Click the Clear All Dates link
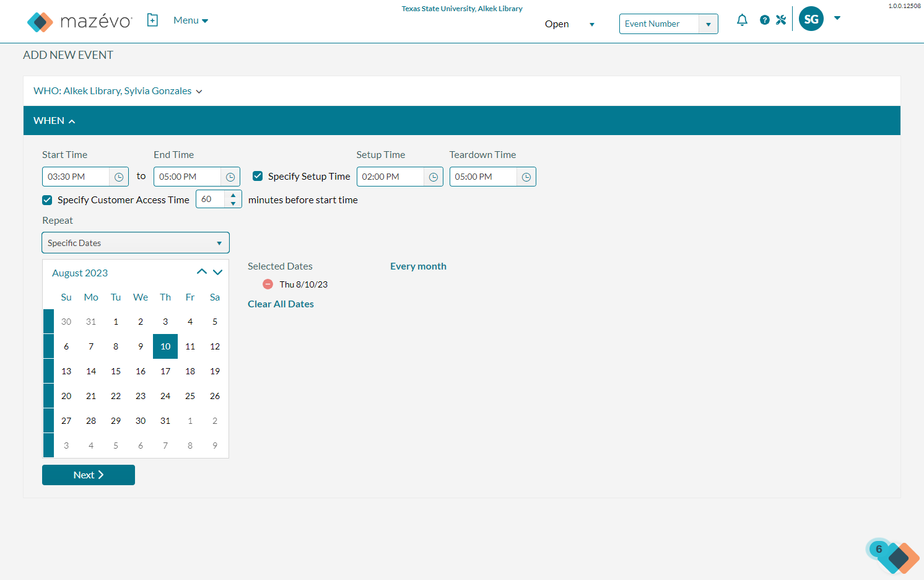This screenshot has width=924, height=580. point(281,304)
